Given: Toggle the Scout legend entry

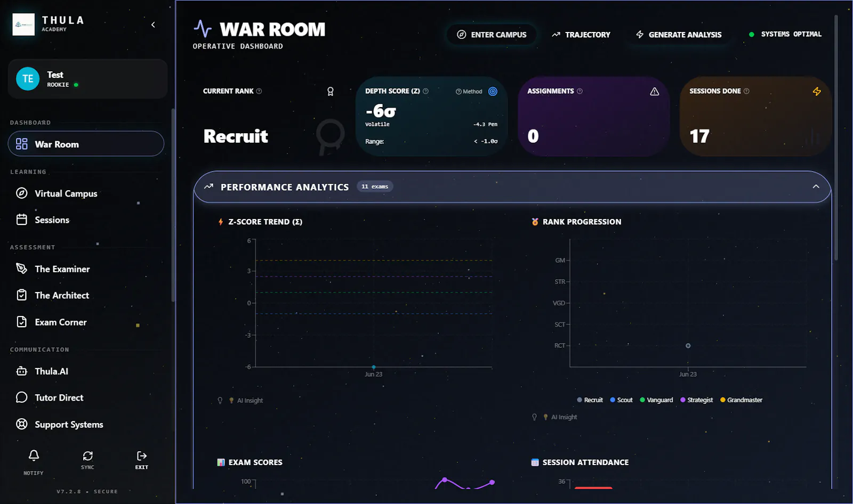Looking at the screenshot, I should pos(621,400).
